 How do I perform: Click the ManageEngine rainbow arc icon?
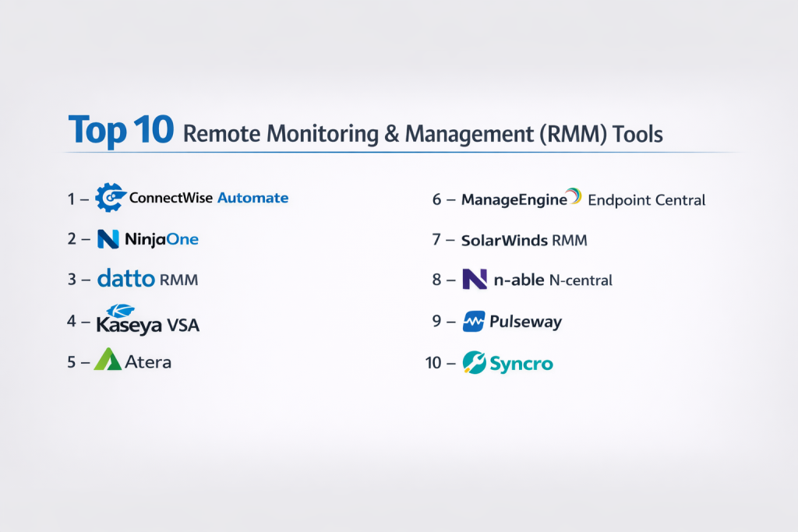[574, 197]
